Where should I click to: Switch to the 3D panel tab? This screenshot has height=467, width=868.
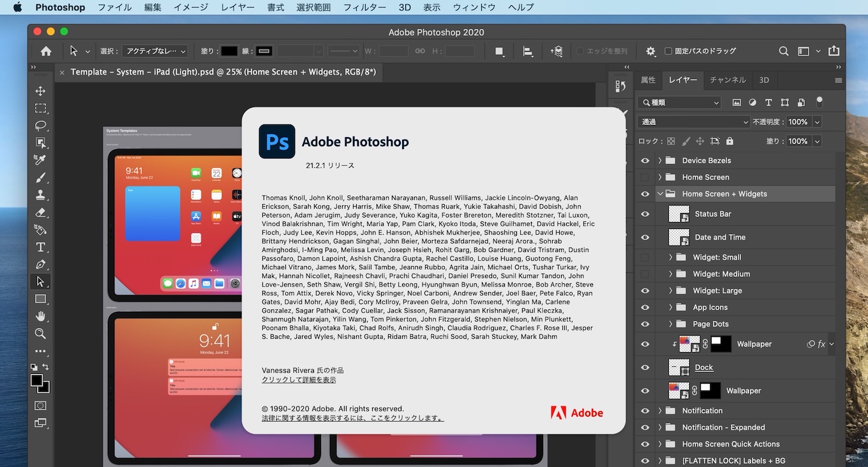pos(764,80)
